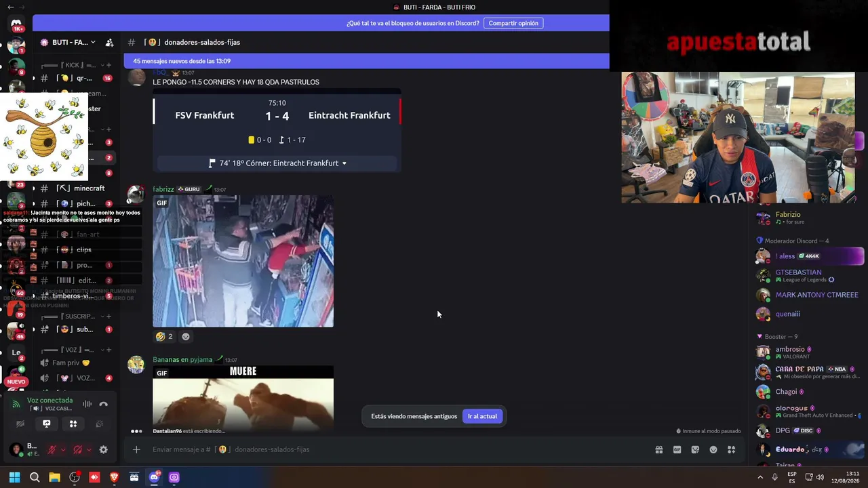Open Bananas en pyjama's profile name
The width and height of the screenshot is (868, 488).
point(182,359)
